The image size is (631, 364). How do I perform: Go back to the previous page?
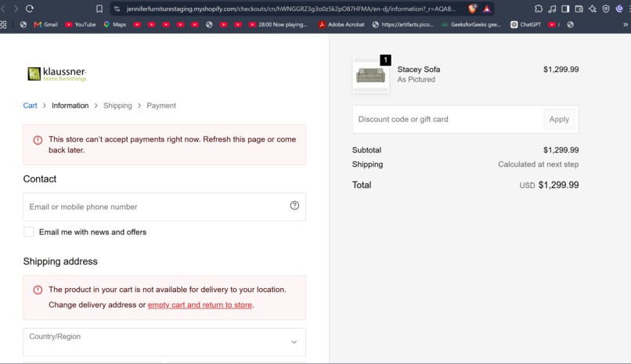3,9
